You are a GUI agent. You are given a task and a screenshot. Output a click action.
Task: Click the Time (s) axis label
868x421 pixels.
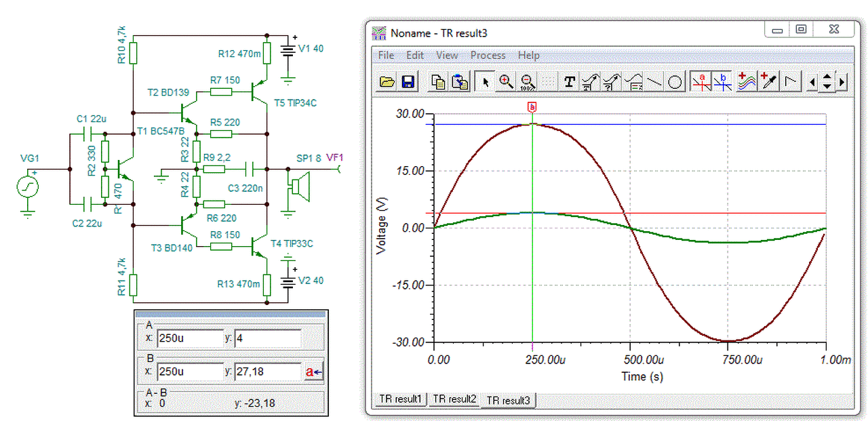(642, 376)
